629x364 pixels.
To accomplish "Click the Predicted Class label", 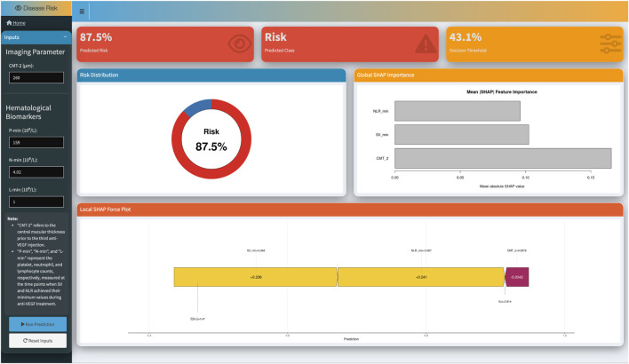I will click(x=280, y=51).
